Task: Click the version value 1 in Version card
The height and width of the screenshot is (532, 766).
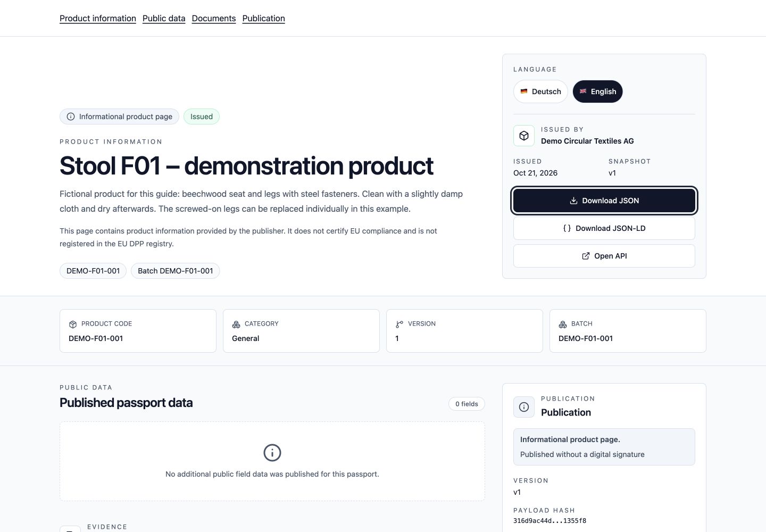Action: click(397, 338)
